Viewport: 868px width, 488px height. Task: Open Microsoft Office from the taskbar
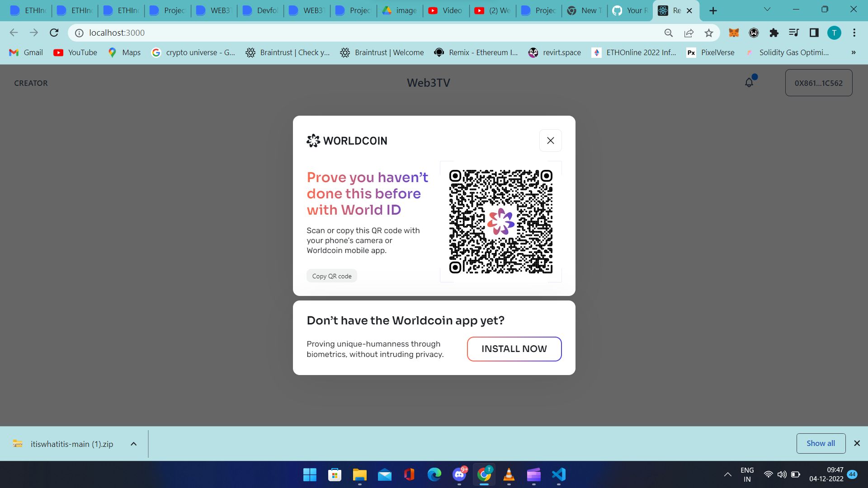pyautogui.click(x=409, y=474)
